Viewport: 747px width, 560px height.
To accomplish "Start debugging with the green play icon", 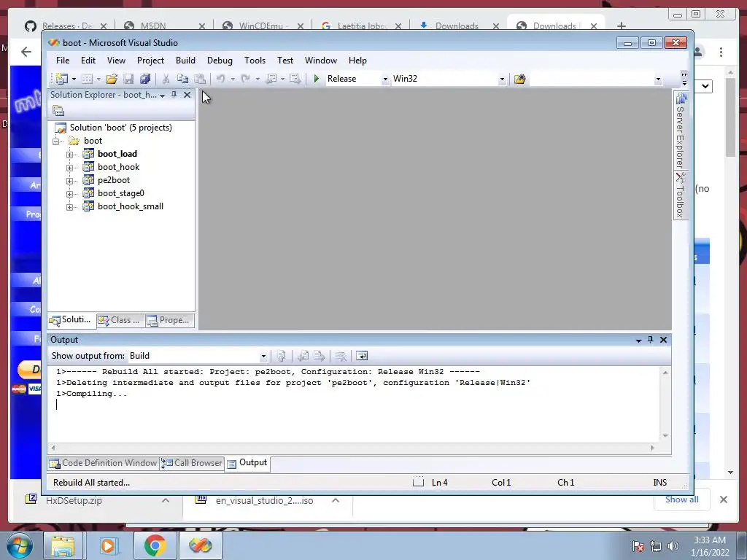I will click(317, 79).
